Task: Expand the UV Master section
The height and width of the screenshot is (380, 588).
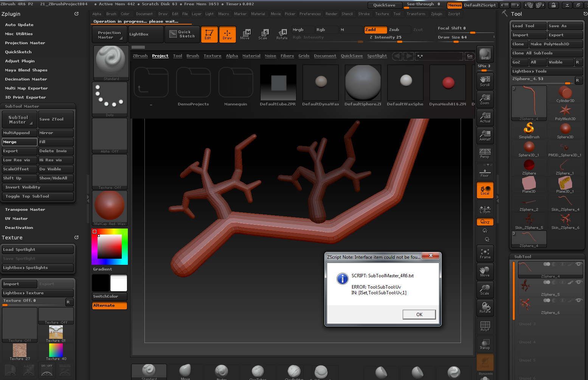Action: click(16, 219)
